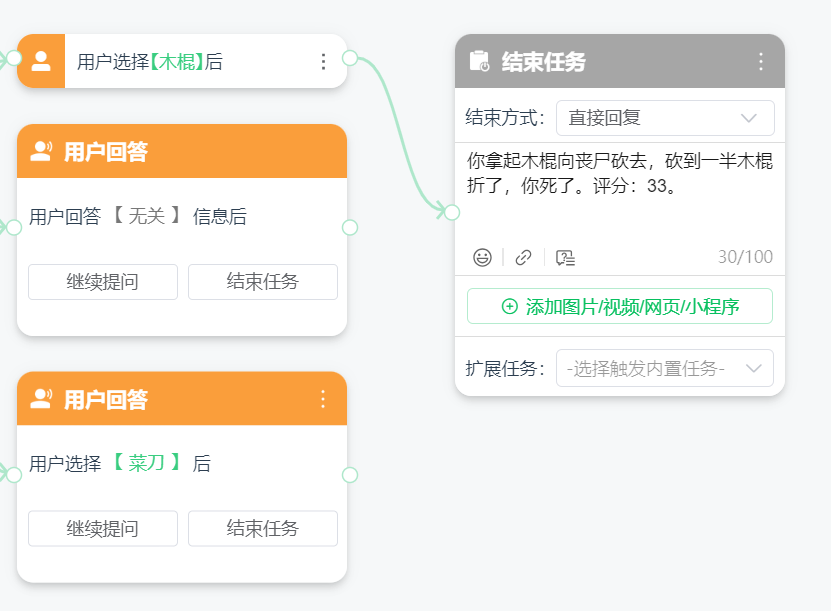The image size is (831, 611).
Task: Open the 结束任务 node's three-dot menu
Action: pyautogui.click(x=760, y=61)
